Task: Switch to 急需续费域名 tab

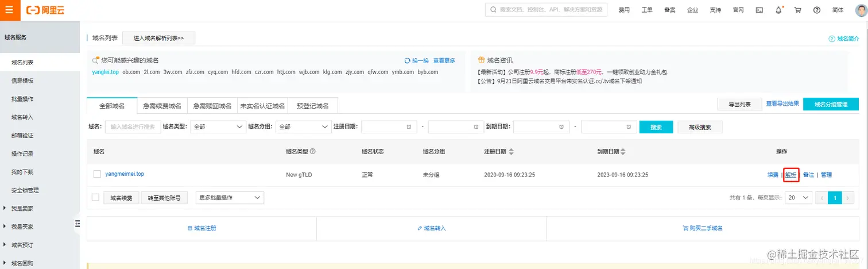Action: [162, 106]
